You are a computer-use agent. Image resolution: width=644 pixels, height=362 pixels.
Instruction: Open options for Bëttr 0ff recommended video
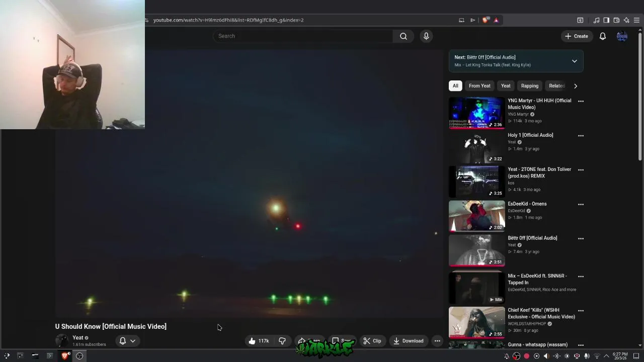(x=581, y=239)
